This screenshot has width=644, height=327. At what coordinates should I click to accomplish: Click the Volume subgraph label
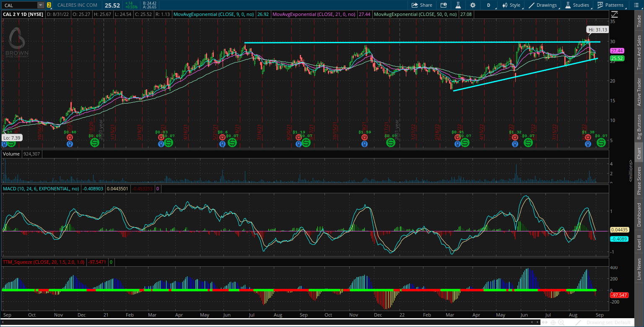point(11,154)
